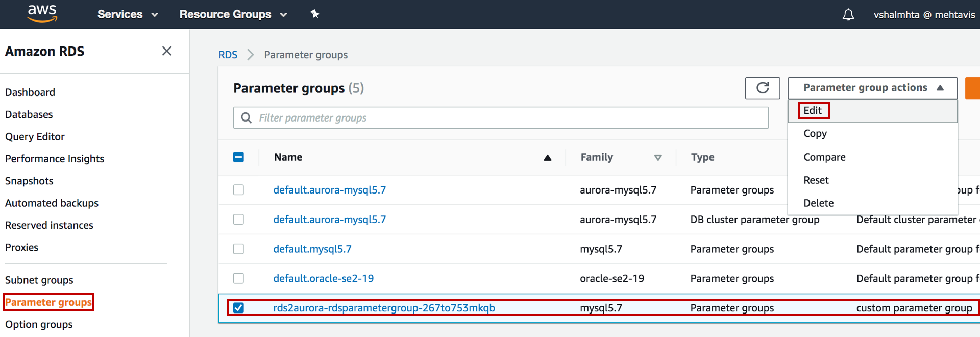Uncheck the rds2aurora-rdsparametergroup row checkbox
Image resolution: width=980 pixels, height=337 pixels.
click(238, 308)
